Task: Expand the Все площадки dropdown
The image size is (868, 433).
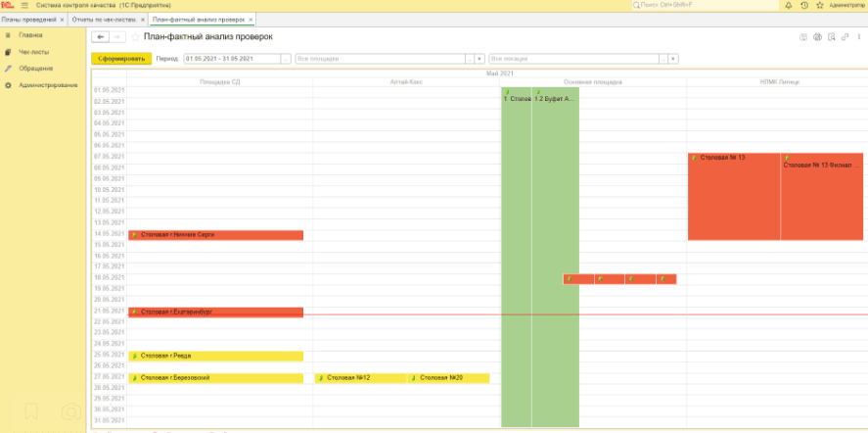Action: pyautogui.click(x=480, y=59)
